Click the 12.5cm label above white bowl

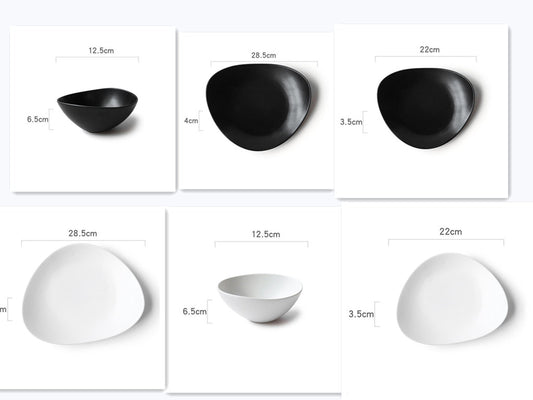click(266, 234)
